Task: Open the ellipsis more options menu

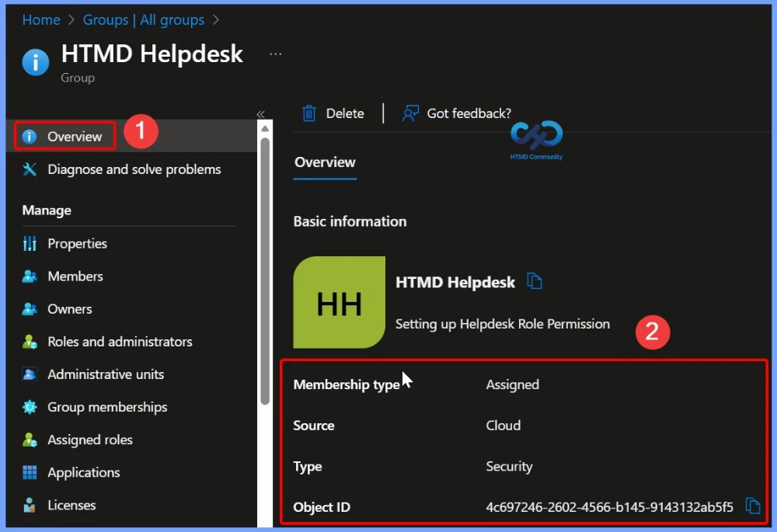Action: pyautogui.click(x=275, y=54)
